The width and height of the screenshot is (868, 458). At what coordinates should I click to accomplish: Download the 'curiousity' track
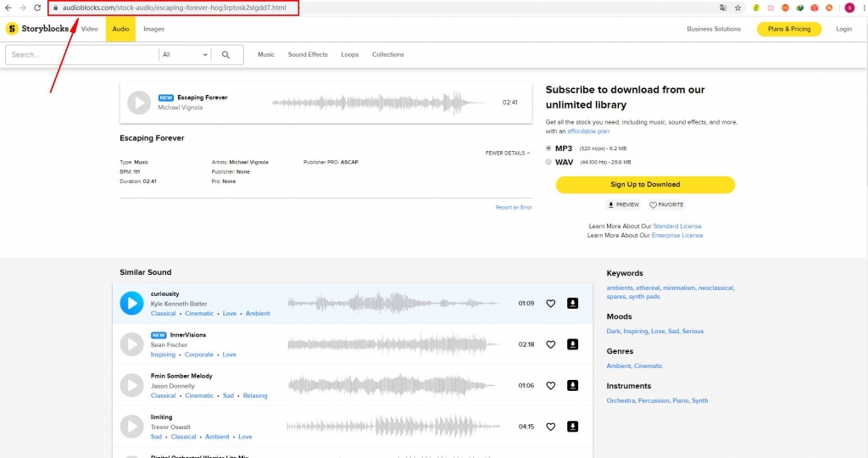tap(572, 303)
